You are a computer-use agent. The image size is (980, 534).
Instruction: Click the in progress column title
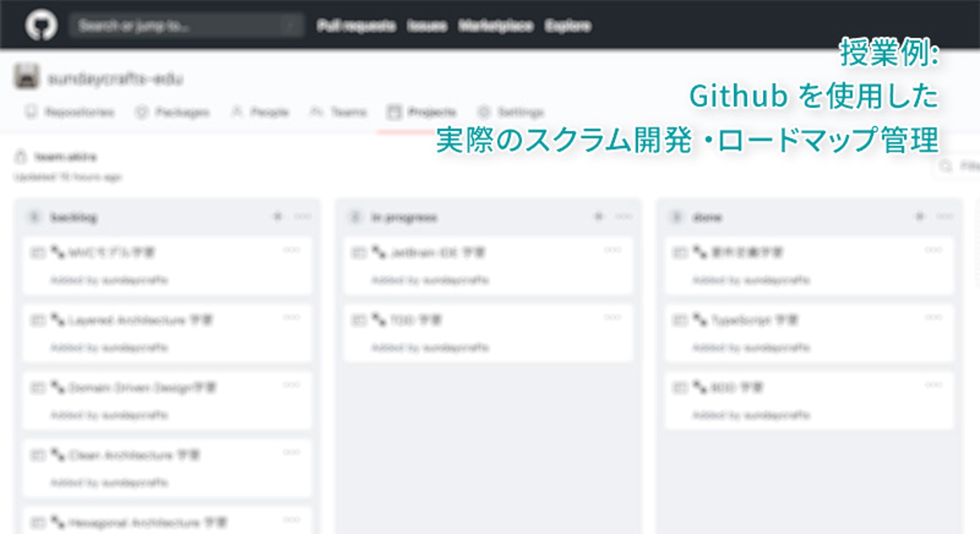404,217
